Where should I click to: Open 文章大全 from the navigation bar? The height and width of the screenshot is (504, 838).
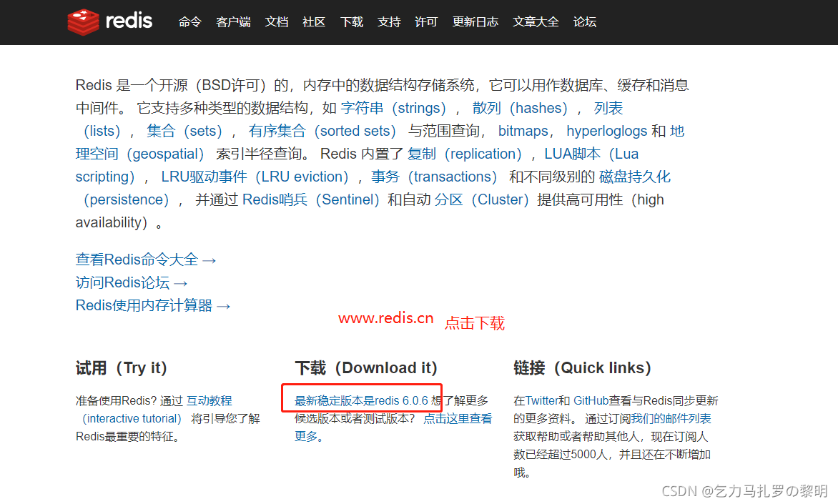pos(536,22)
